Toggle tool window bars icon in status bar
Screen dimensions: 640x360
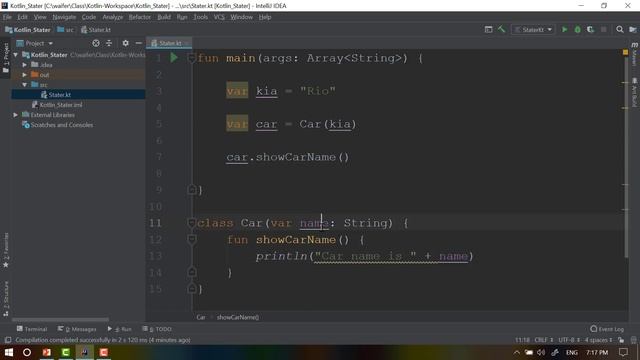coord(8,340)
